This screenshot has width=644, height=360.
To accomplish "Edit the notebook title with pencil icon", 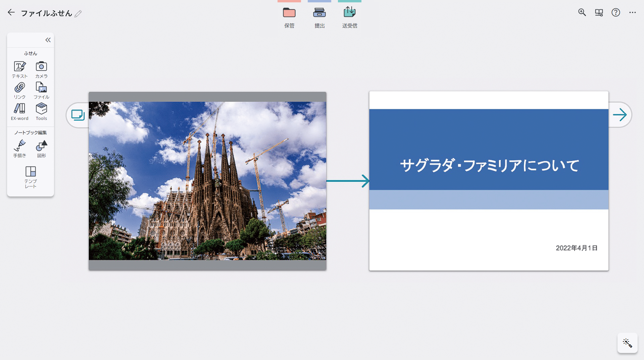I will coord(78,14).
